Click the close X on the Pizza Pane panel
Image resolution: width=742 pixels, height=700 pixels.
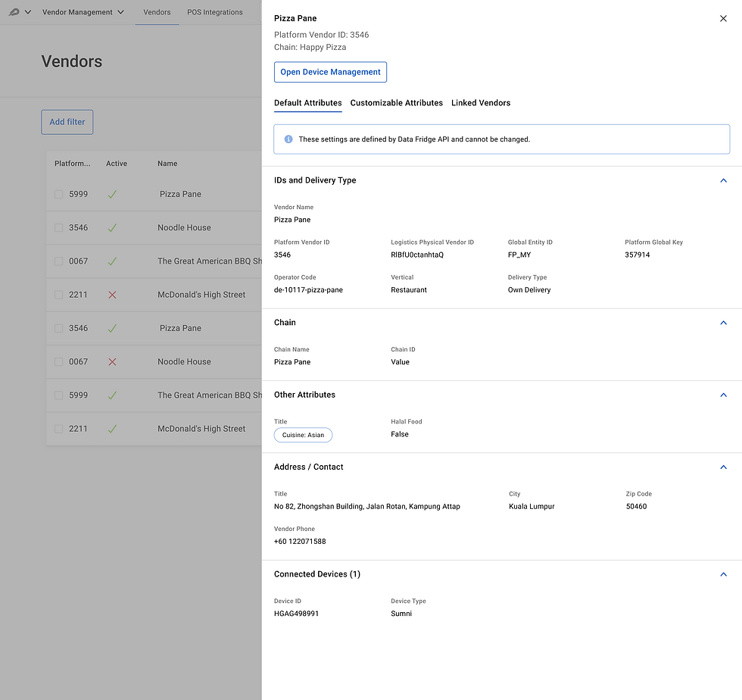click(x=723, y=18)
